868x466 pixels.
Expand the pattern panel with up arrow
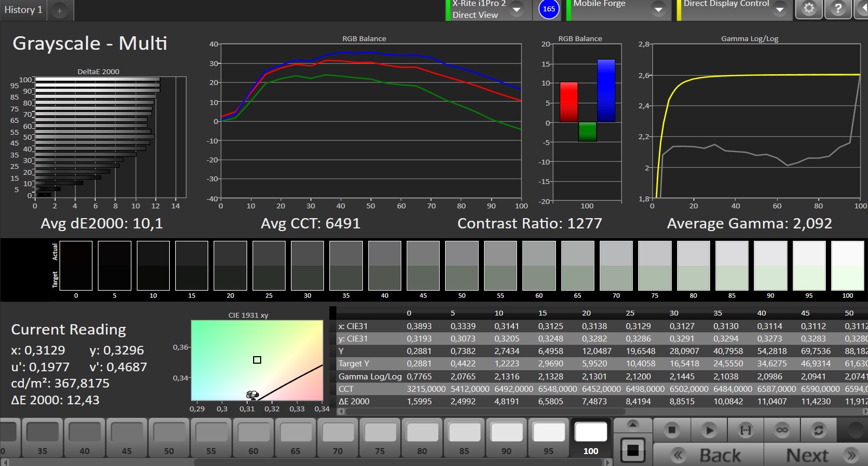pyautogui.click(x=633, y=424)
